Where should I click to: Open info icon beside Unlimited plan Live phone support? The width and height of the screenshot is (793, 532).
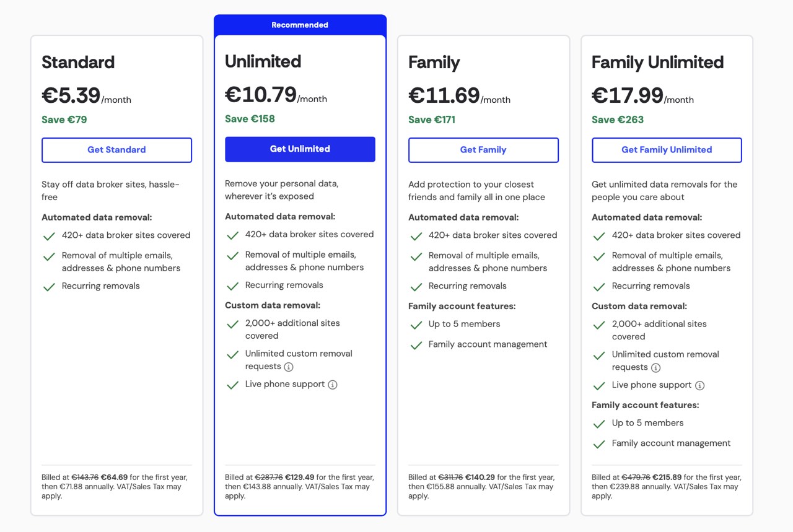tap(333, 385)
